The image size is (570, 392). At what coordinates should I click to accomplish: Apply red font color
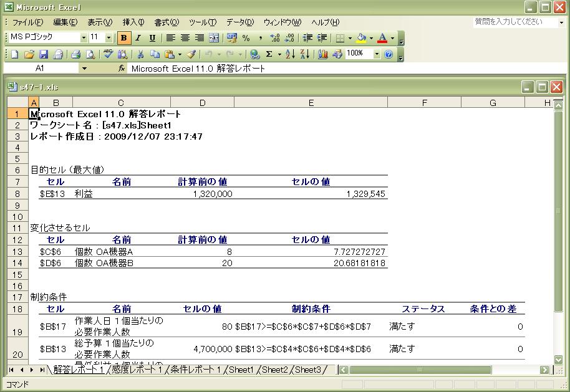(382, 38)
